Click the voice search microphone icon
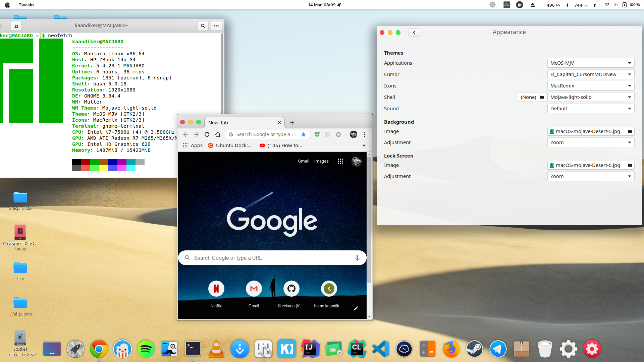This screenshot has height=362, width=644. pos(357,258)
